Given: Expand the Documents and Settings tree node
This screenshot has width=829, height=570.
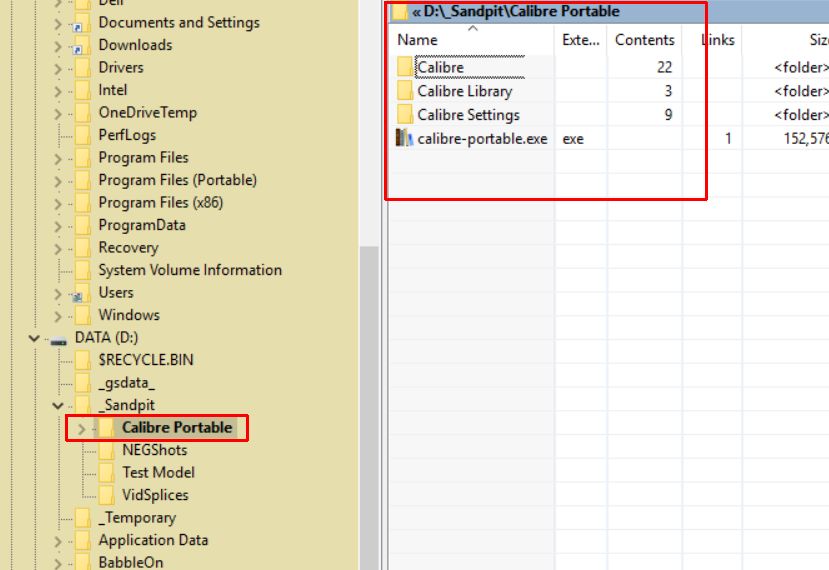Looking at the screenshot, I should [58, 24].
